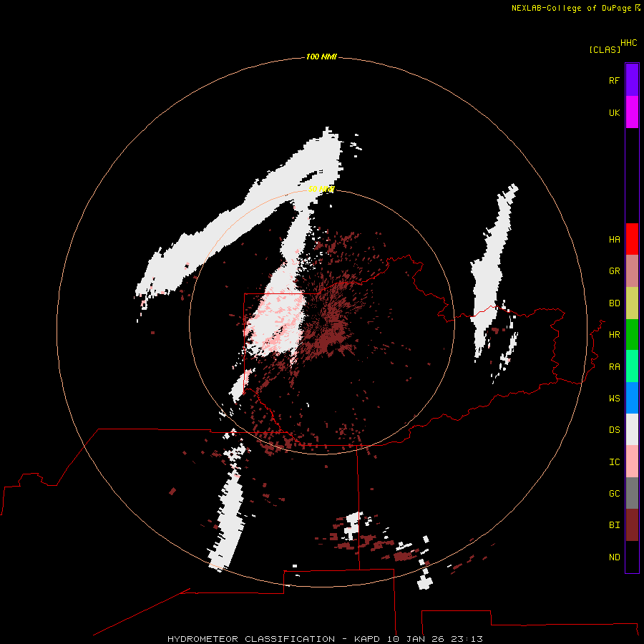Click the GC legend label
This screenshot has width=644, height=644.
pyautogui.click(x=615, y=494)
